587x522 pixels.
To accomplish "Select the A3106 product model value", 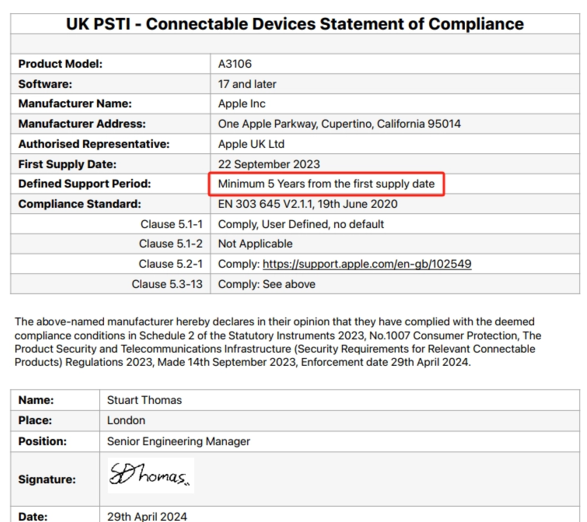I will (235, 64).
